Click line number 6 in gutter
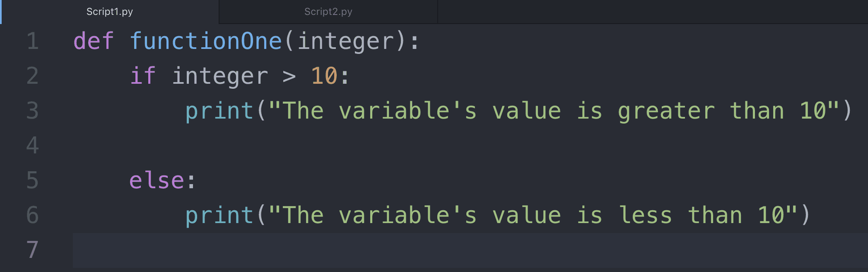868x272 pixels. [32, 215]
